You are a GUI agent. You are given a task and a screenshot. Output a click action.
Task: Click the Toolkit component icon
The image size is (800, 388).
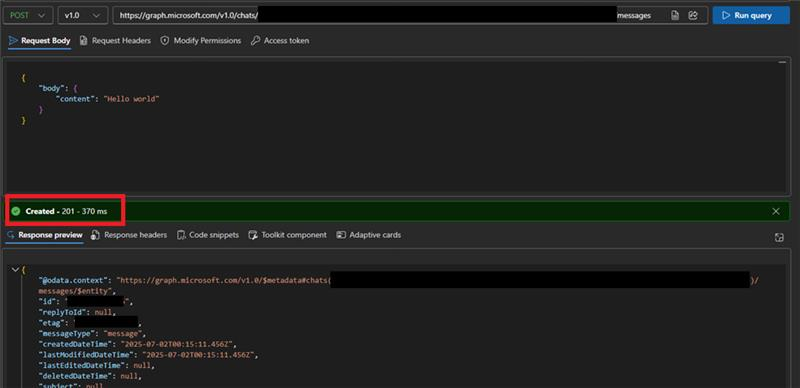pos(253,235)
